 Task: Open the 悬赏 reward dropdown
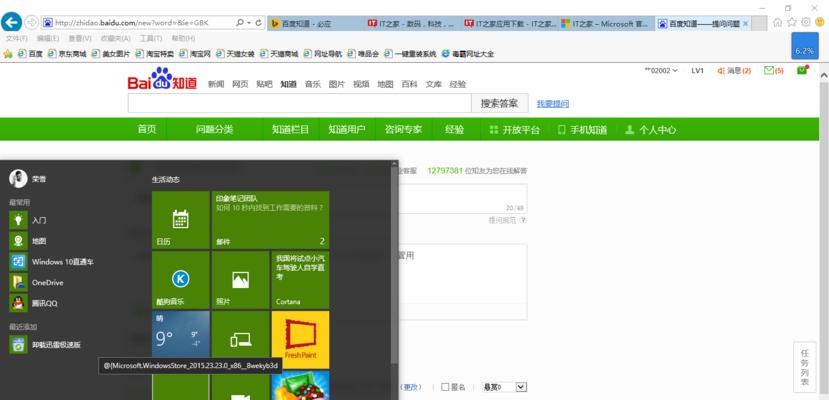click(505, 387)
